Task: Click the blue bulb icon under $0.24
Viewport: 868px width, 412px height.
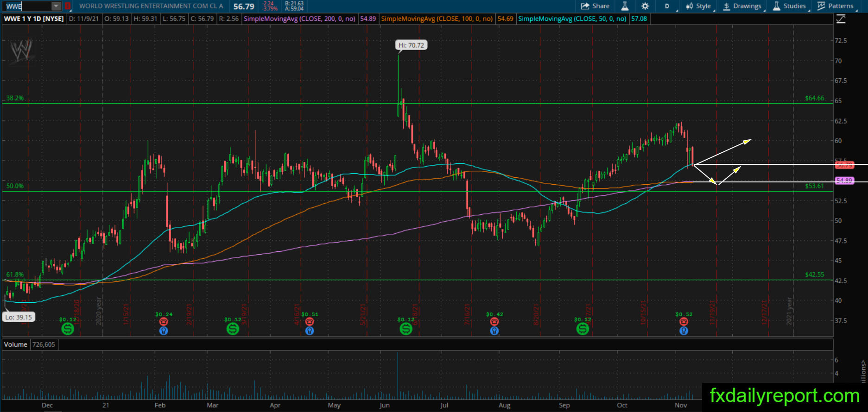Action: (164, 331)
